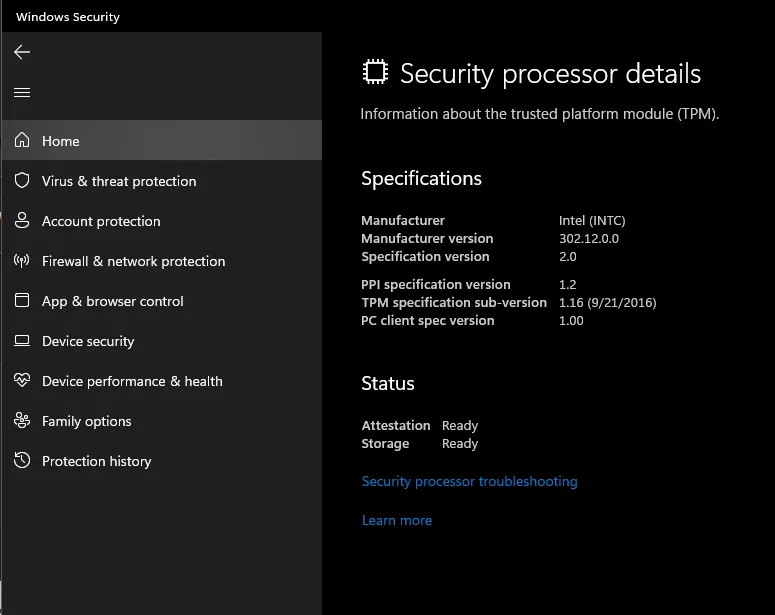The height and width of the screenshot is (615, 775).
Task: Click the security processor chip icon
Action: (x=375, y=72)
